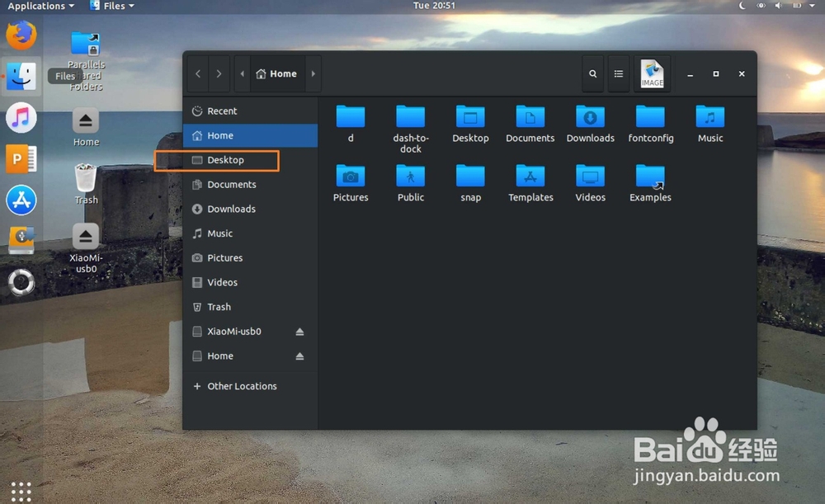This screenshot has width=825, height=504.
Task: Open Home drive icon on desktop
Action: [x=86, y=127]
